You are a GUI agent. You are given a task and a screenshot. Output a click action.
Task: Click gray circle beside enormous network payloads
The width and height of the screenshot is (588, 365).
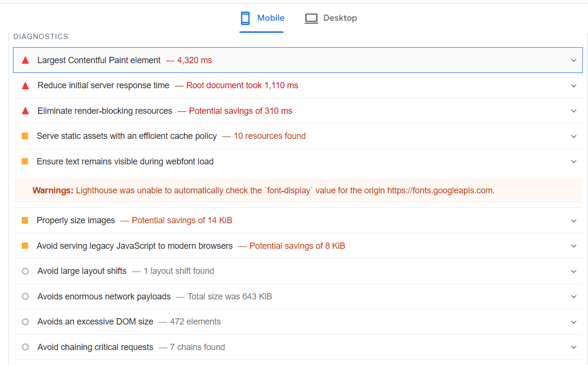coord(26,297)
